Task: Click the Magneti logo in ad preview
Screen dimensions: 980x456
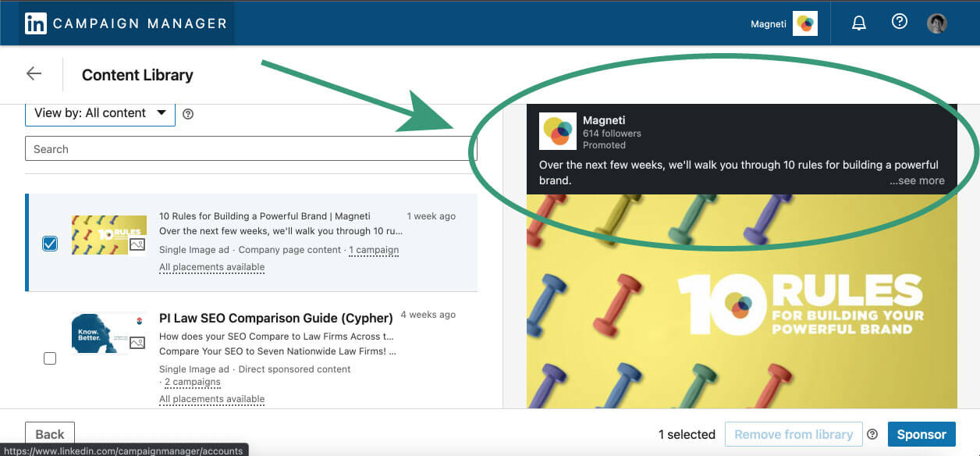Action: point(558,131)
